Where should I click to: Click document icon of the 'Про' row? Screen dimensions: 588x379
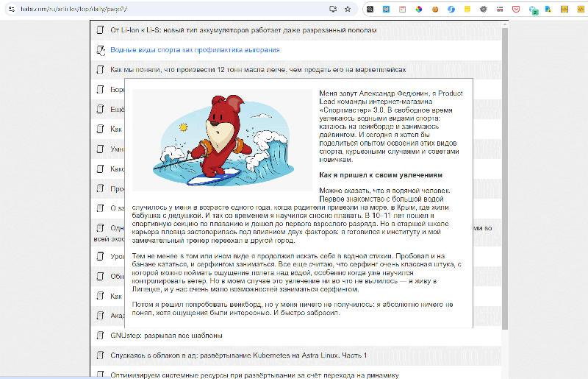[x=100, y=188]
